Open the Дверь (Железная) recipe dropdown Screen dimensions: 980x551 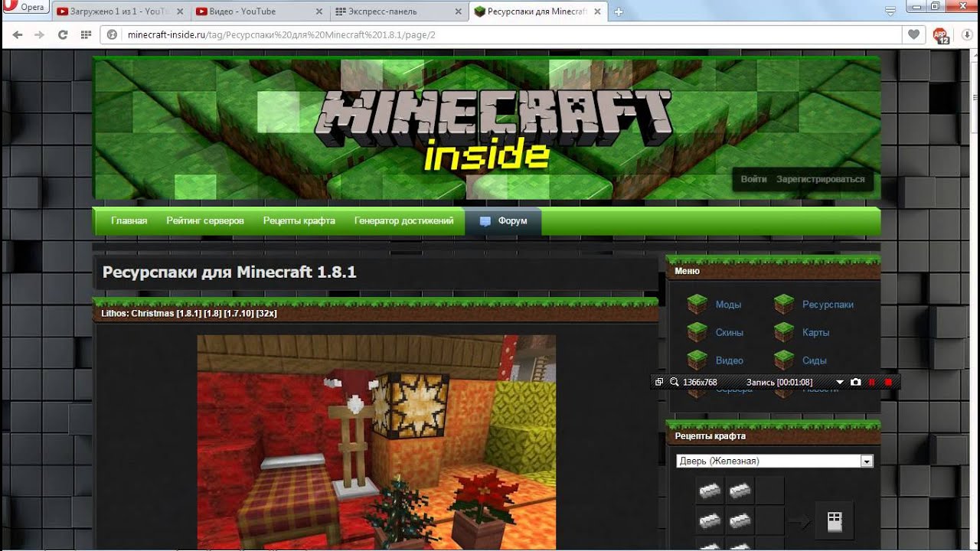[x=775, y=461]
